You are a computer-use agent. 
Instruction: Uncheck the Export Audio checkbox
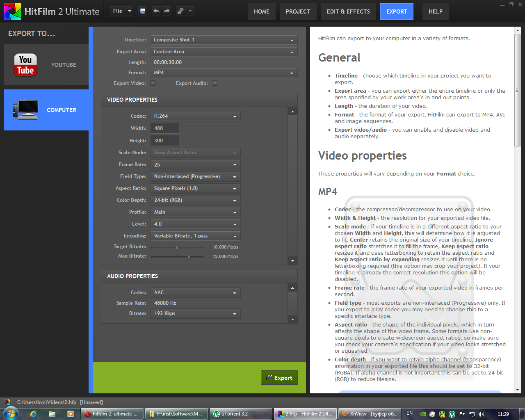pyautogui.click(x=215, y=83)
